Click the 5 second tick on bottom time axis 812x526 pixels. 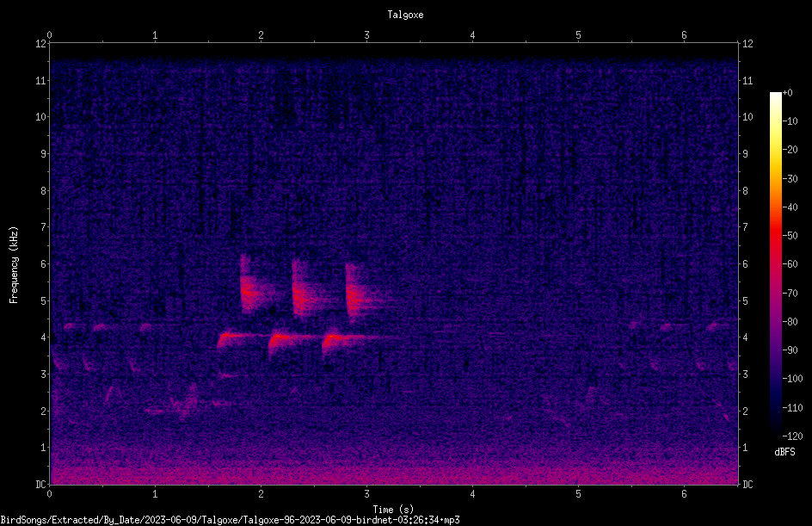tap(578, 494)
